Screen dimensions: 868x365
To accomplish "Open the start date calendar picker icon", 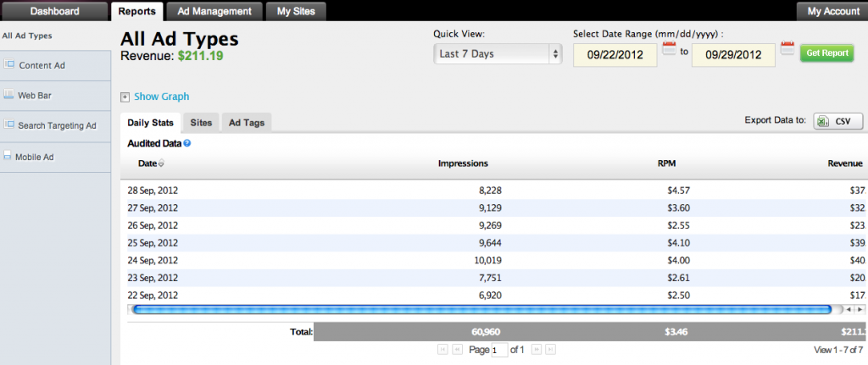I will tap(670, 48).
